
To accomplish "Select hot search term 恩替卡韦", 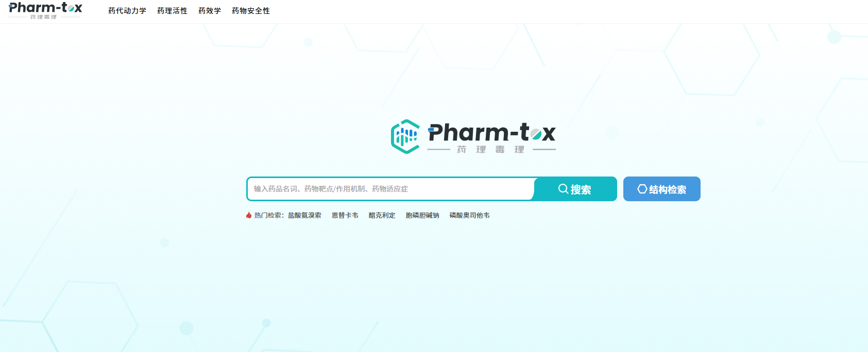I will point(345,215).
